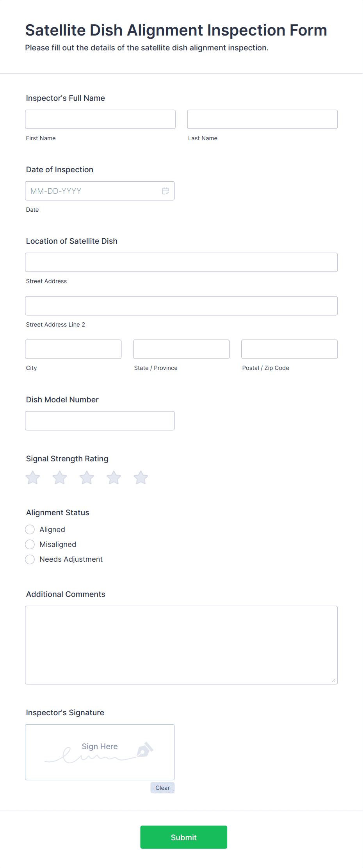Screen dimensions: 363x868
Task: Rate signal strength five stars
Action: point(141,477)
